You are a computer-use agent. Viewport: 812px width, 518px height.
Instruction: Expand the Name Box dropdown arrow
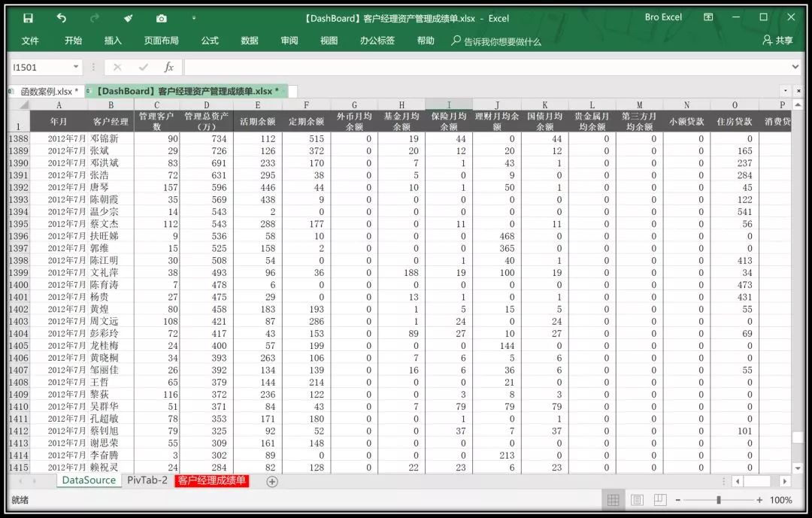pyautogui.click(x=76, y=68)
